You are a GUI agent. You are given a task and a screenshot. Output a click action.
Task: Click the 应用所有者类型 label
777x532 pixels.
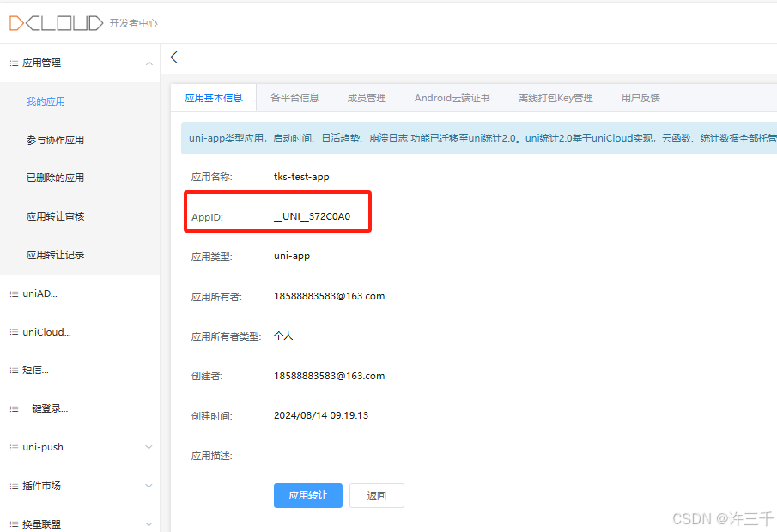click(226, 337)
